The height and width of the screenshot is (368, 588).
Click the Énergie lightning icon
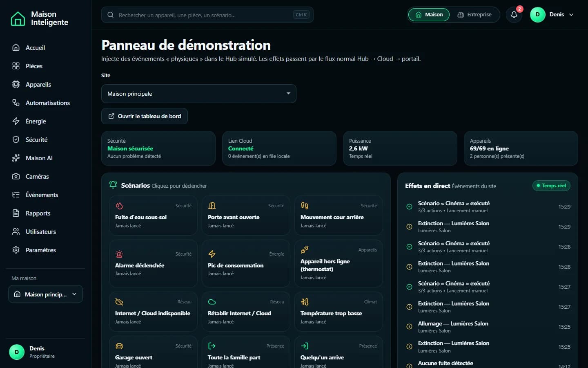pos(16,121)
